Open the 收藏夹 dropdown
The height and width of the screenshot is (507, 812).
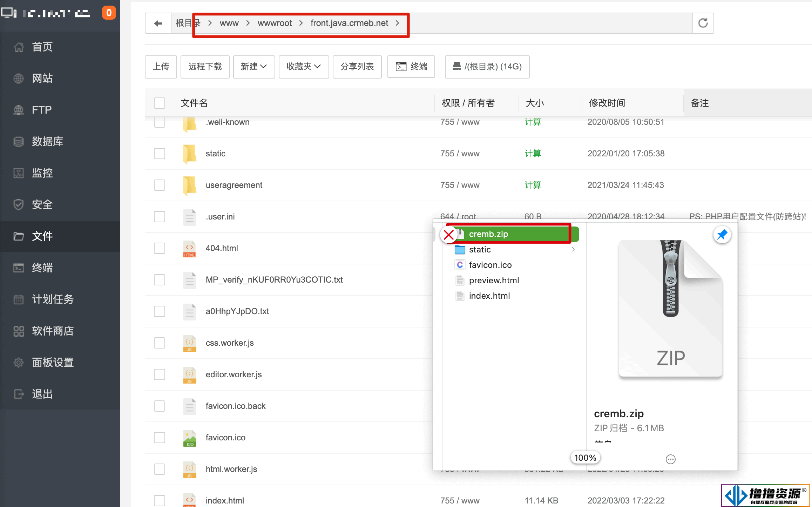point(304,67)
